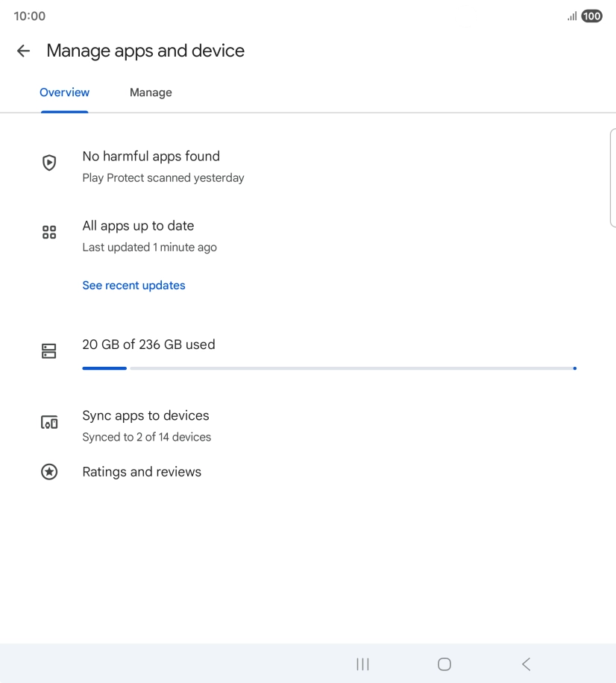Tap the star icon for ratings
This screenshot has width=616, height=683.
49,472
